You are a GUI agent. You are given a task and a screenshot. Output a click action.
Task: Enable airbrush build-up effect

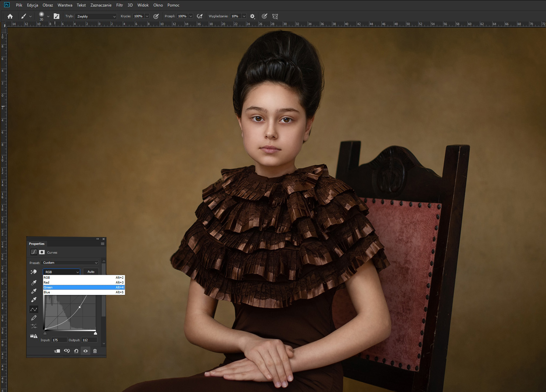200,16
